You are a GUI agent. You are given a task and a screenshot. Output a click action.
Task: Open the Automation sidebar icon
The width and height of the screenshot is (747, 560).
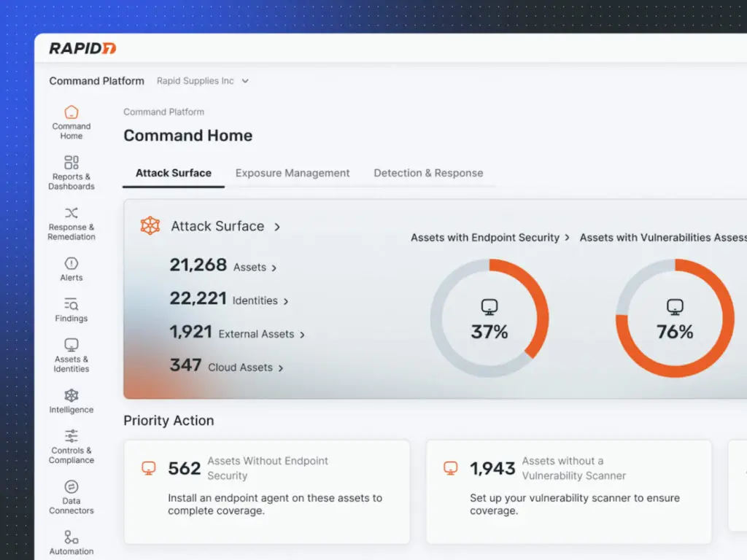71,538
